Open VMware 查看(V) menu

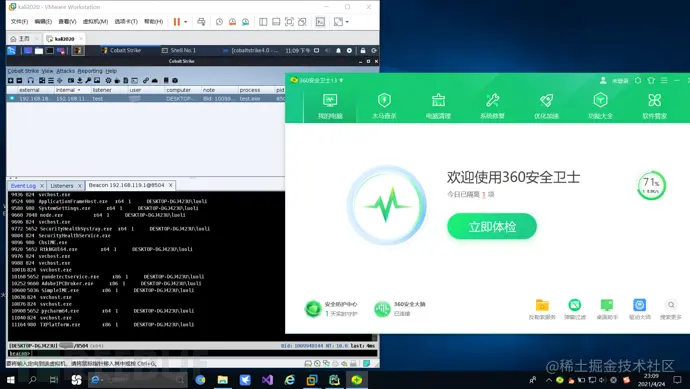[67, 22]
